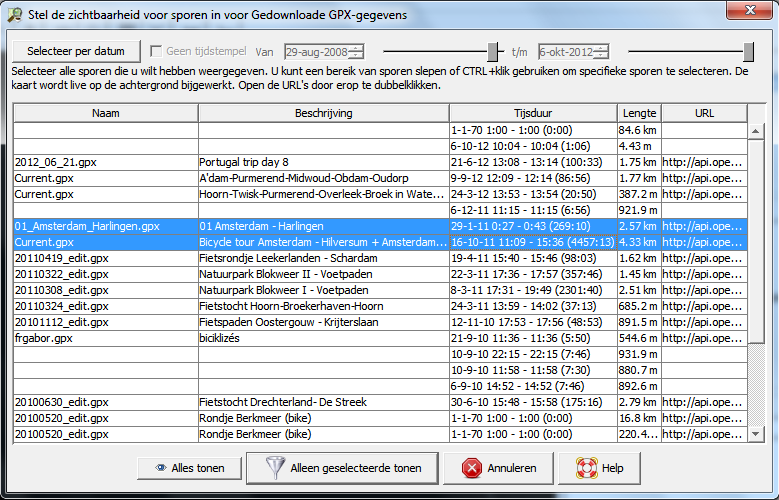Select the track dated 6-9-10 14:52

(380, 386)
